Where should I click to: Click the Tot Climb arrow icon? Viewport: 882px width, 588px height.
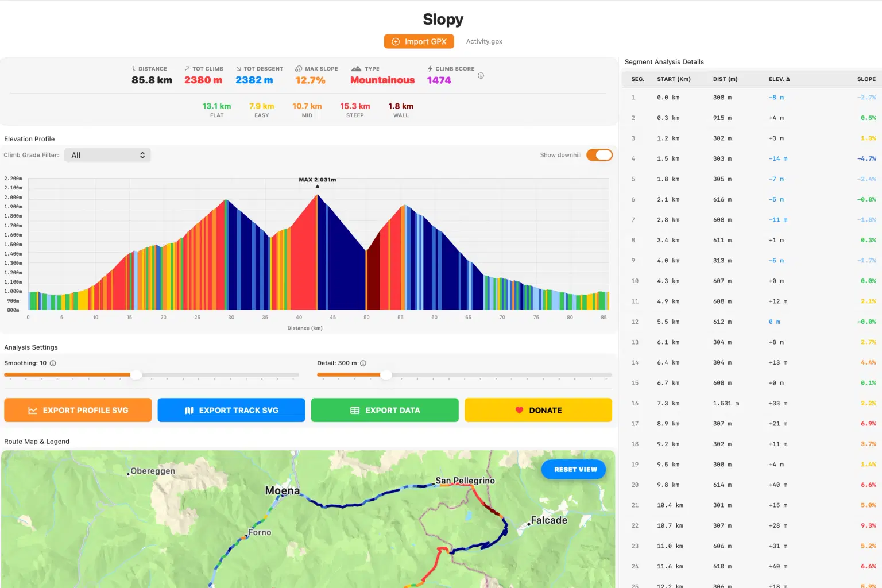(187, 69)
